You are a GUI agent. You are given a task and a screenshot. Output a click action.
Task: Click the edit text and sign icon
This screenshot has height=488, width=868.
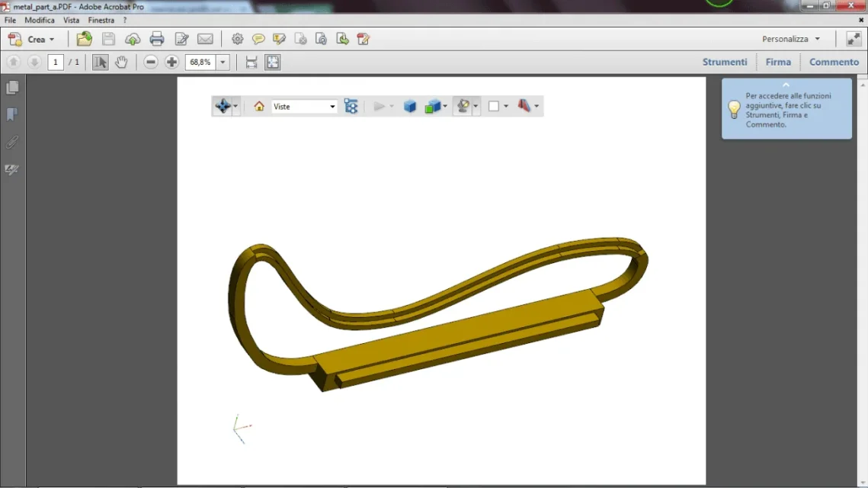(181, 39)
